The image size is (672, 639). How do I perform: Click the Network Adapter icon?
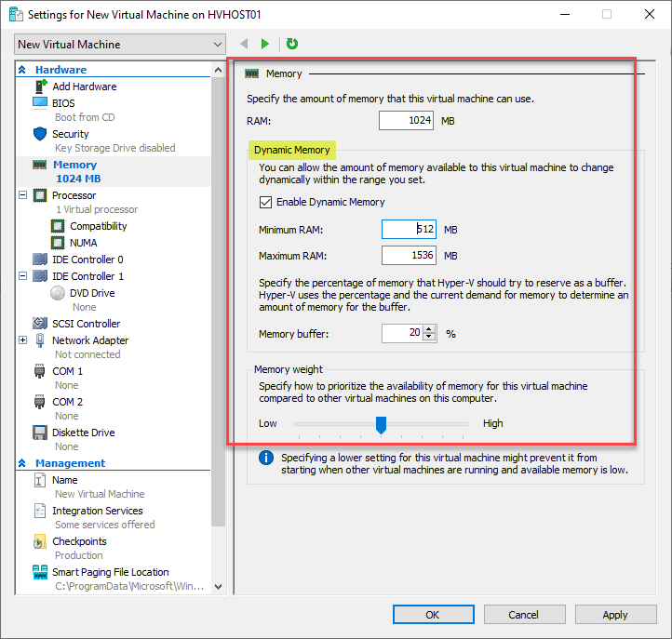(x=40, y=340)
